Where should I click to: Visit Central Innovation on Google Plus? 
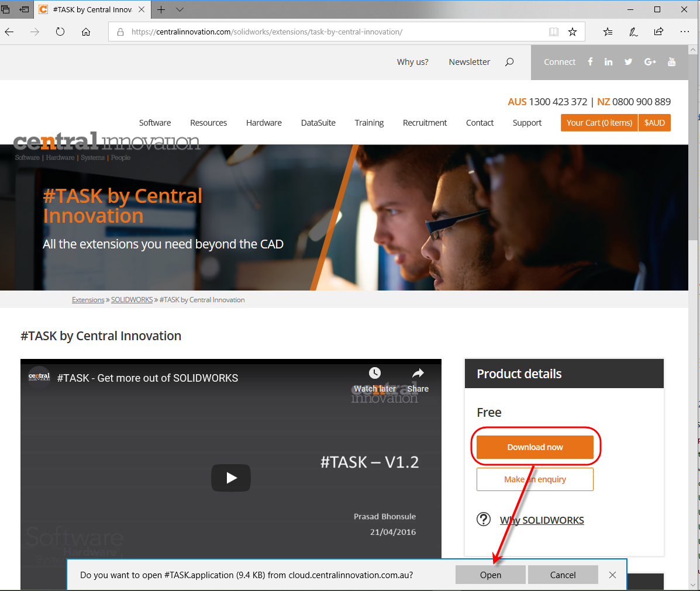coord(650,61)
